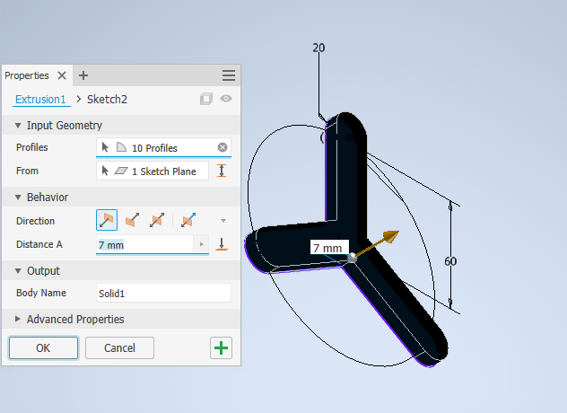567x413 pixels.
Task: Switch to the Properties tab
Action: click(x=27, y=76)
